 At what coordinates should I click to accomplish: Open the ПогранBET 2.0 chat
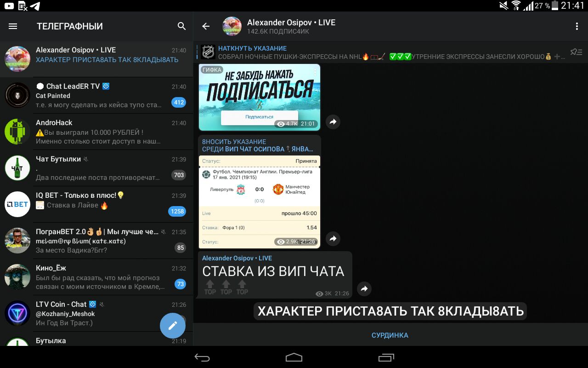(96, 241)
